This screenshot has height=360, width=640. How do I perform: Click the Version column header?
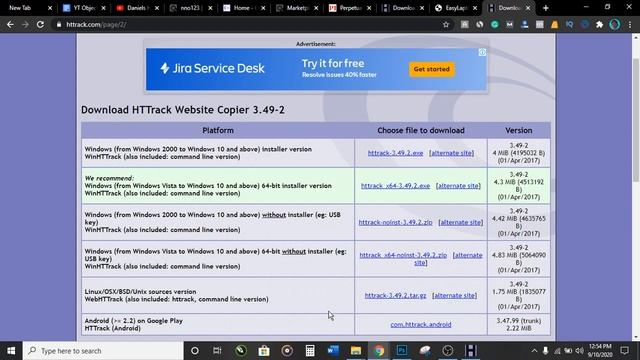(518, 130)
